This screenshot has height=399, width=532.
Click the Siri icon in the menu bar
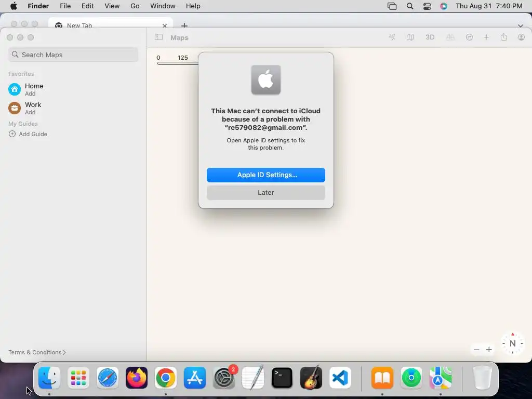[444, 6]
